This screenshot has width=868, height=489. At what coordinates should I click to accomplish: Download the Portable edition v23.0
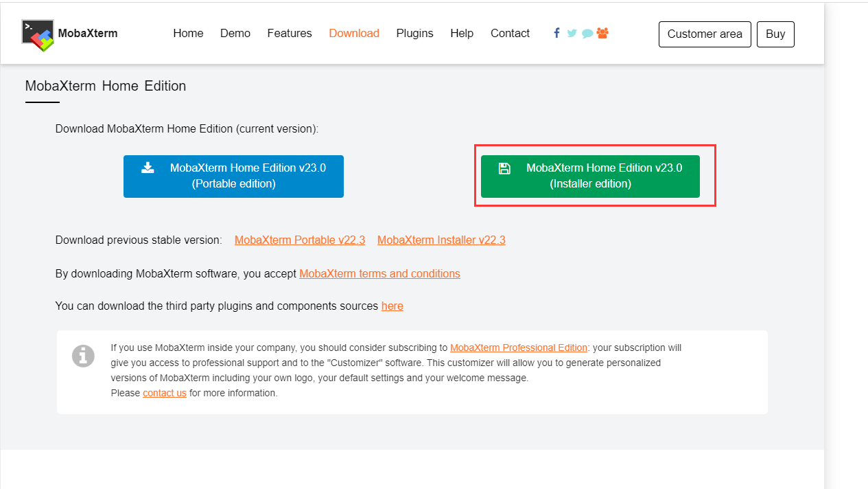tap(233, 177)
